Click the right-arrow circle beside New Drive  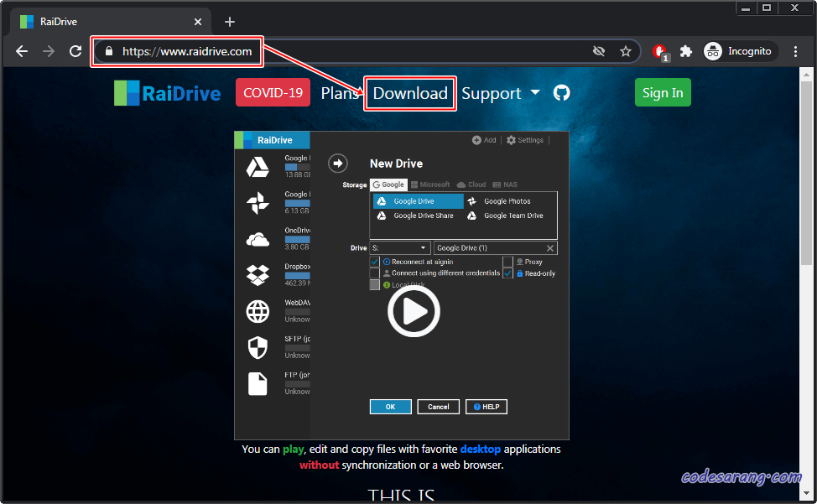(x=338, y=163)
